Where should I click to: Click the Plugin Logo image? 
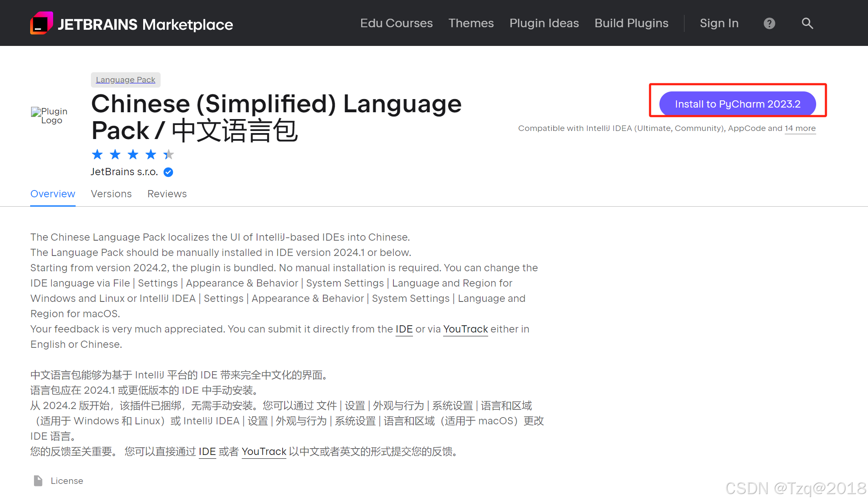tap(50, 116)
